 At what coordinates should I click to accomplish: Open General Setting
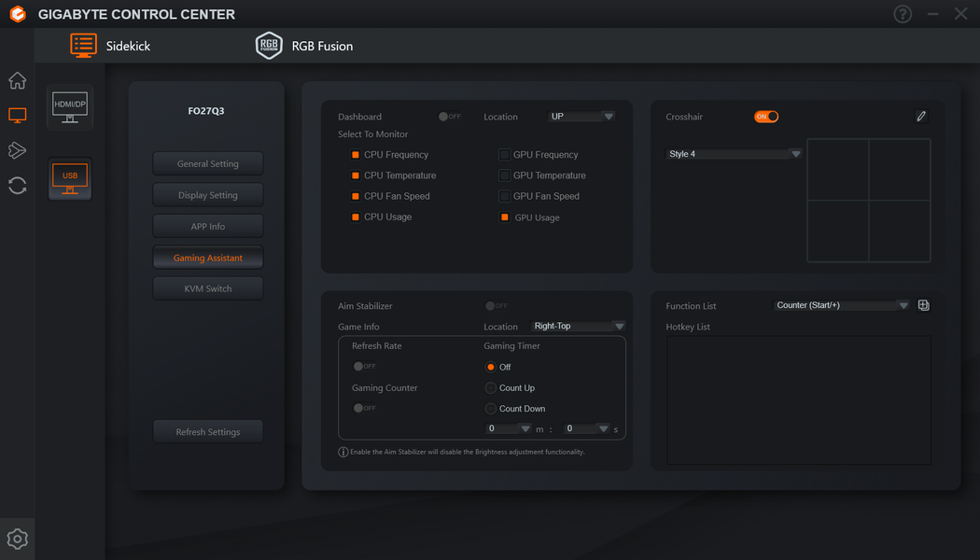point(208,163)
